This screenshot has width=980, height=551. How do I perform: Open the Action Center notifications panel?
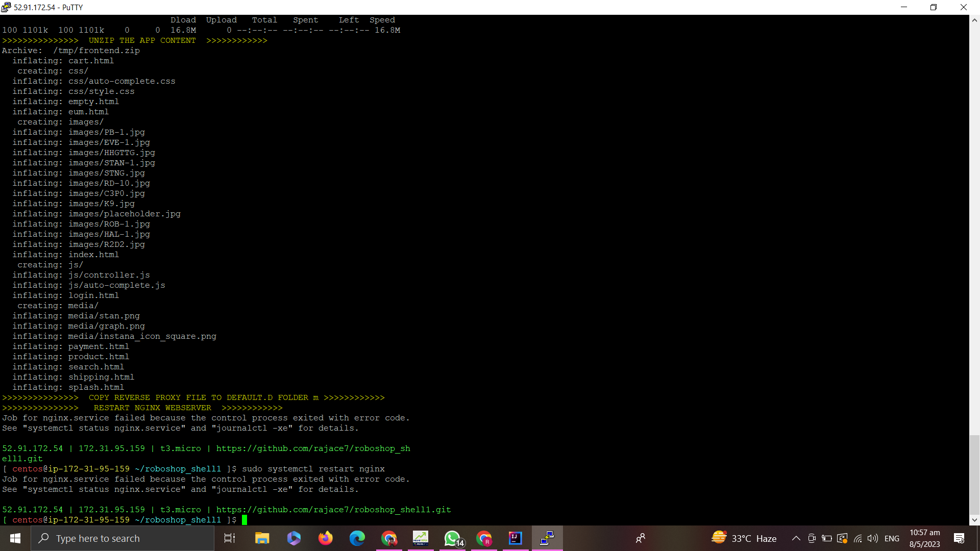pos(959,538)
